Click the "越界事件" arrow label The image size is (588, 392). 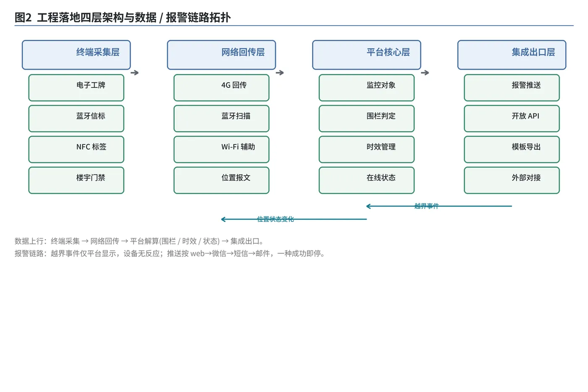[x=426, y=206]
